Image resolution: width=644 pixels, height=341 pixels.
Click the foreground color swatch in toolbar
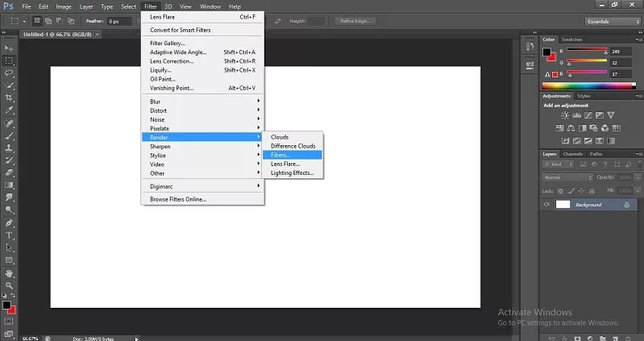point(6,306)
